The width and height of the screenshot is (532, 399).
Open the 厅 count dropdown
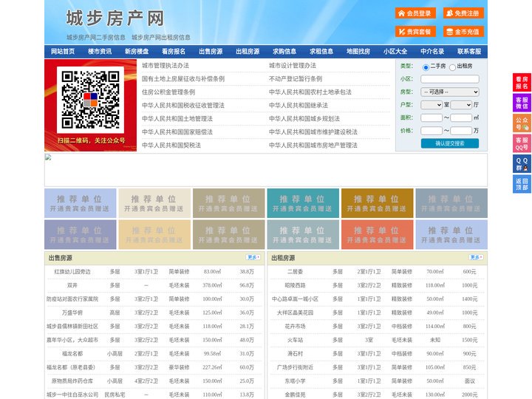coord(461,105)
